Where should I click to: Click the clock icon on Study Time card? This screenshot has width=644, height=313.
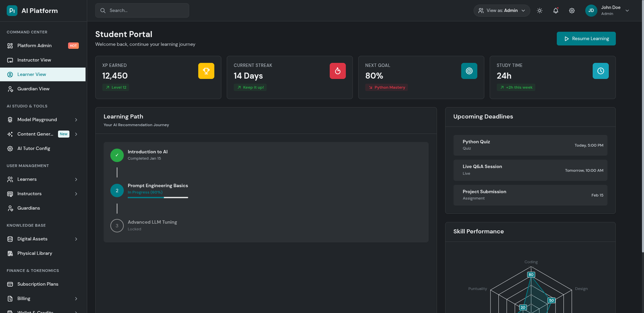[601, 70]
